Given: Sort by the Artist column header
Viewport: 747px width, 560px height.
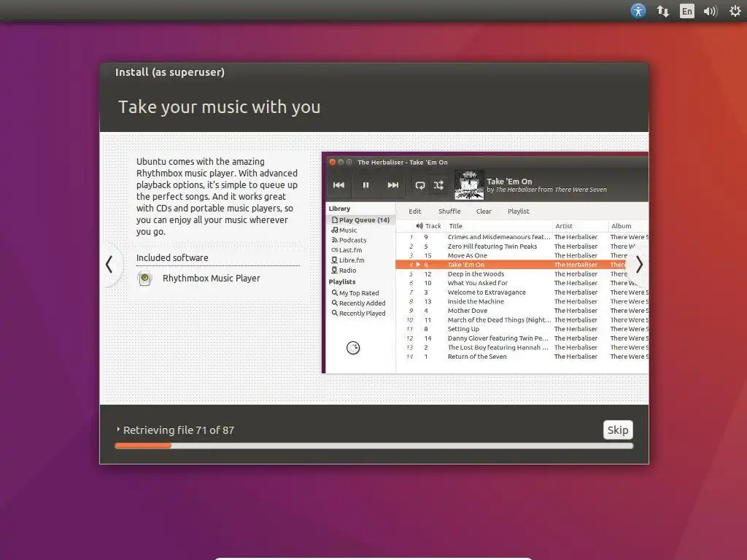Looking at the screenshot, I should click(x=580, y=226).
